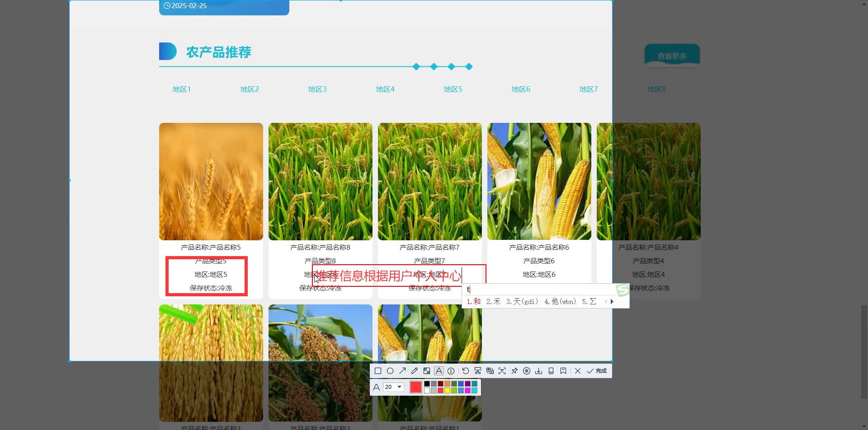The height and width of the screenshot is (430, 868).
Task: Pick the dark red color swatch
Action: click(x=440, y=383)
